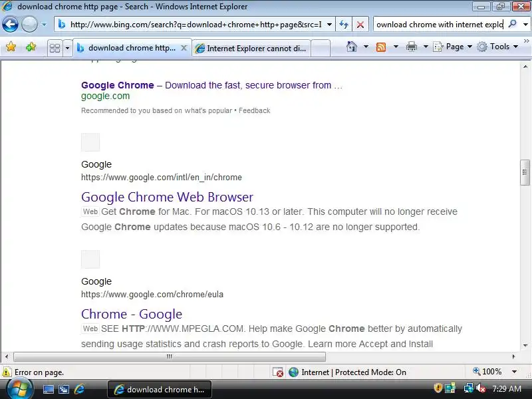Open the Page menu
Viewport: 532px width, 399px height.
click(453, 47)
